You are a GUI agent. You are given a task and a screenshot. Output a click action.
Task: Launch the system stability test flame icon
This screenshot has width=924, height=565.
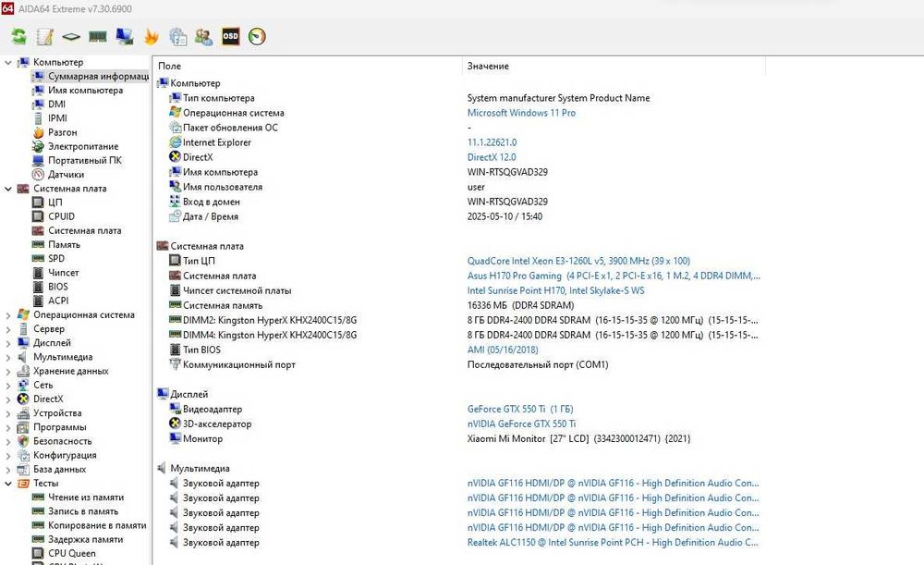click(151, 37)
